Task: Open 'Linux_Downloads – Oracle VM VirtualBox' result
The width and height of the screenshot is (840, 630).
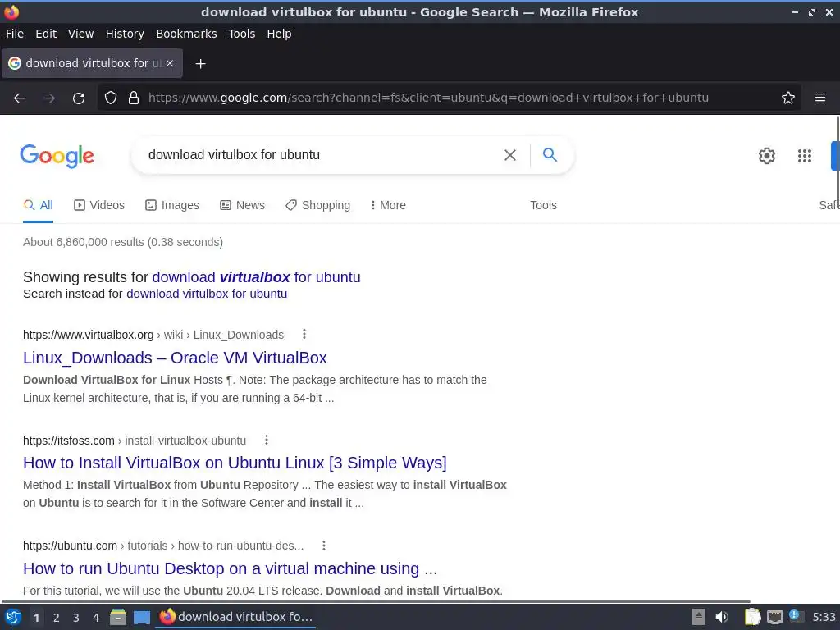Action: tap(175, 358)
